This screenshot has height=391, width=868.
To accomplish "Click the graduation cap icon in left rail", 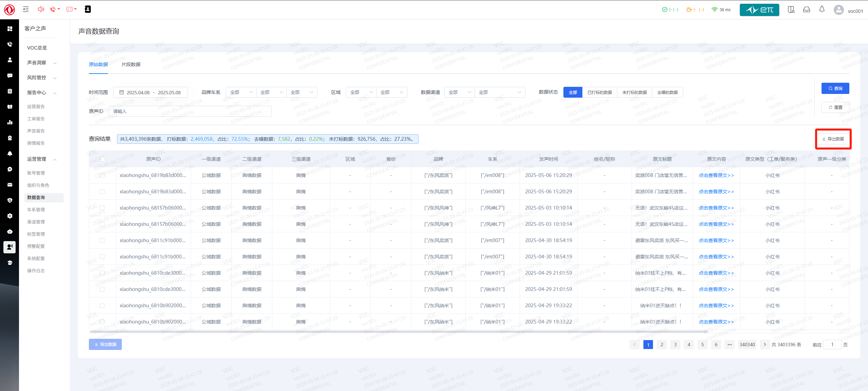I will (10, 262).
